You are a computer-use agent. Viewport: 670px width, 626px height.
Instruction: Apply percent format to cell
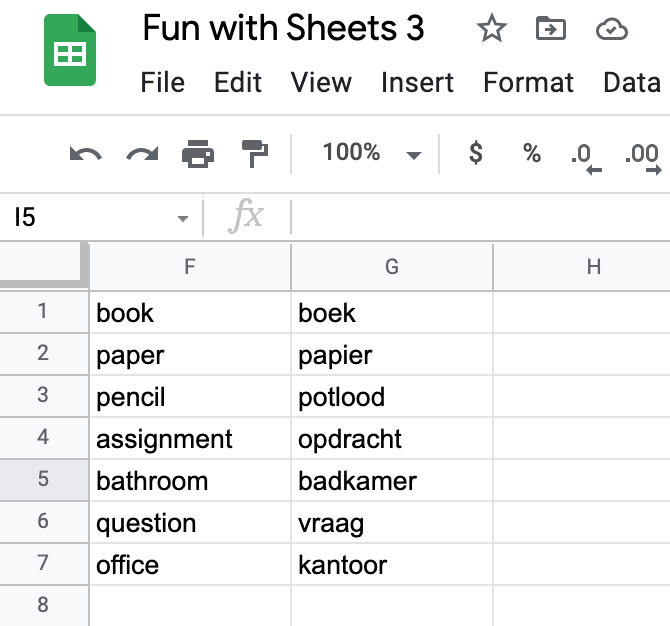click(532, 153)
